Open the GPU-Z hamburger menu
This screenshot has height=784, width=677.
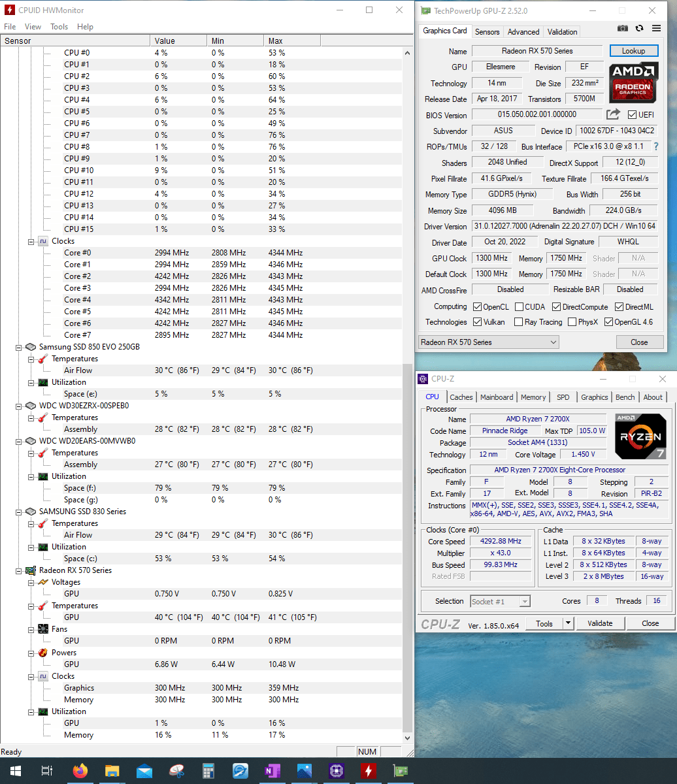pos(656,29)
